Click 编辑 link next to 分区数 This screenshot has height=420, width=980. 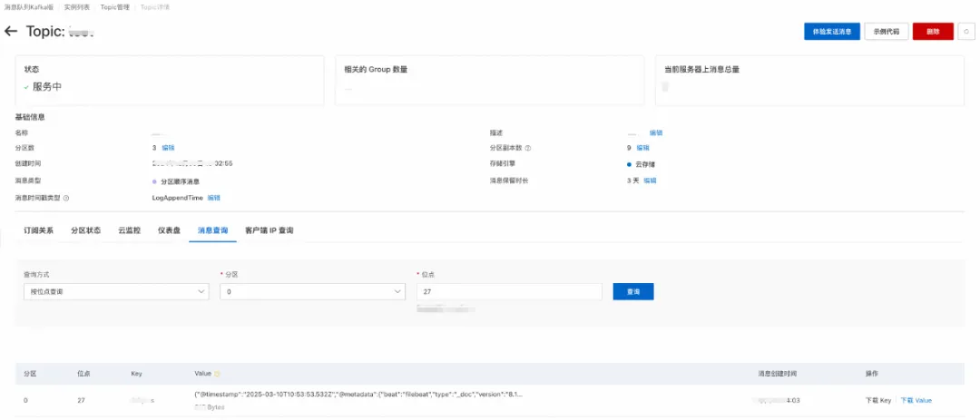click(168, 148)
